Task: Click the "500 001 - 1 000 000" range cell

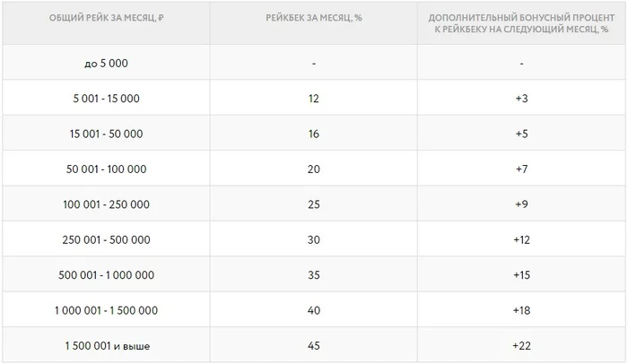Action: (x=106, y=274)
